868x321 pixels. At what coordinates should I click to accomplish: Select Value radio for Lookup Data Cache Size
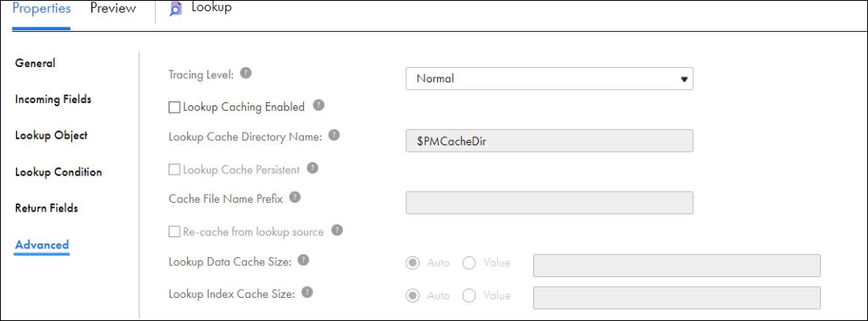coord(469,263)
